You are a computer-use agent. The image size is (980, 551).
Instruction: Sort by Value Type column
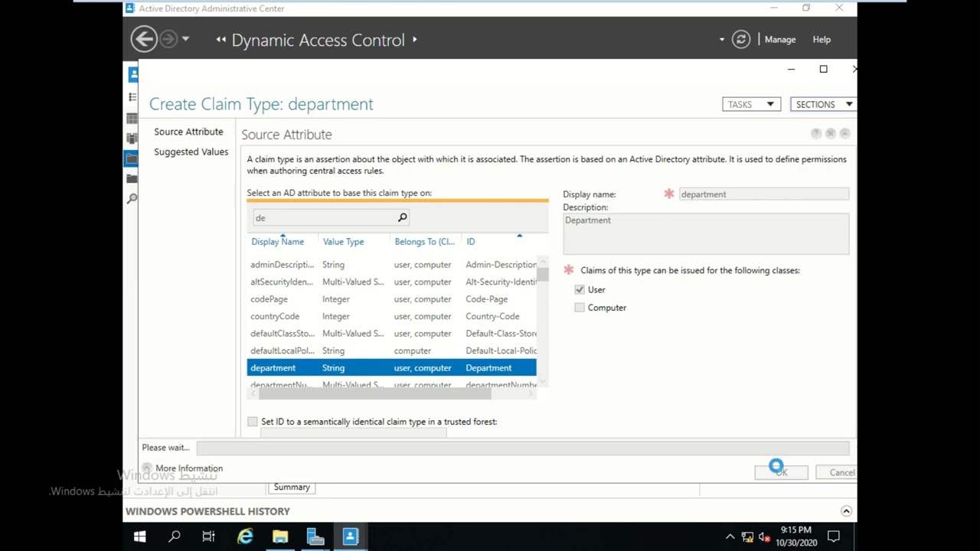point(343,242)
